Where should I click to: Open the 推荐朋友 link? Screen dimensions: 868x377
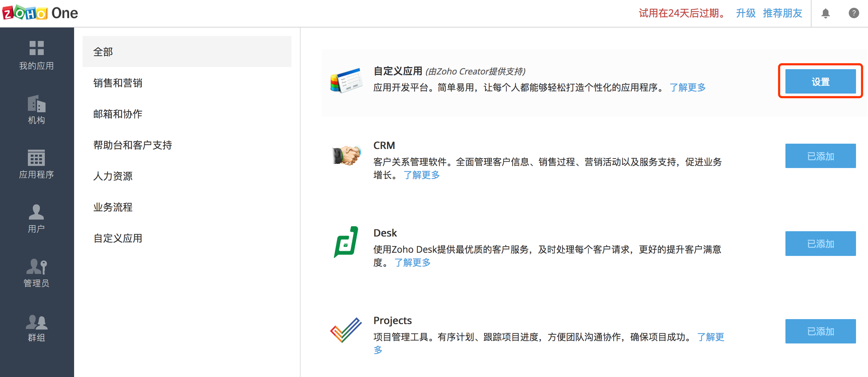(x=782, y=13)
